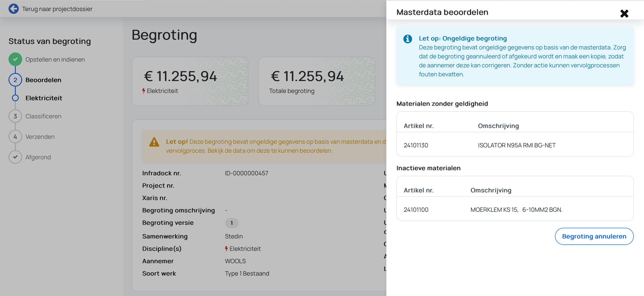This screenshot has height=296, width=644.
Task: Go to Terug naar projectdossier link
Action: pyautogui.click(x=57, y=9)
